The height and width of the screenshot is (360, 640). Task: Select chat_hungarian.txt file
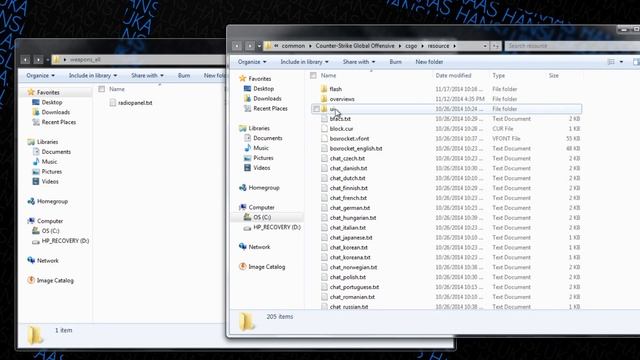(353, 218)
